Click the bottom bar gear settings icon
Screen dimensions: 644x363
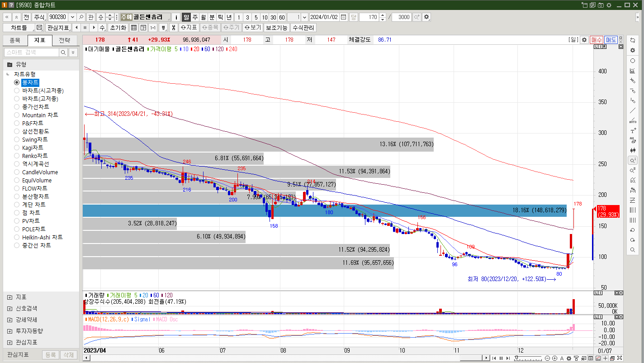point(569,358)
